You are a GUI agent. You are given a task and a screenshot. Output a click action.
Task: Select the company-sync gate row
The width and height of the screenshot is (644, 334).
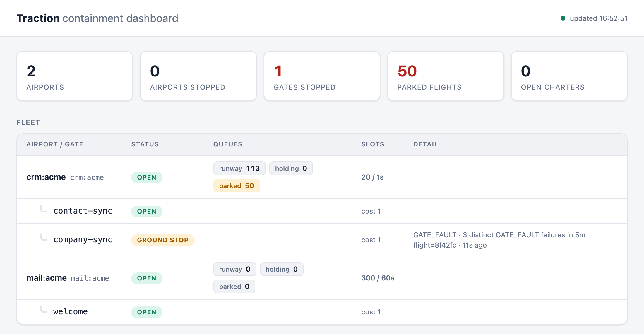pyautogui.click(x=322, y=240)
